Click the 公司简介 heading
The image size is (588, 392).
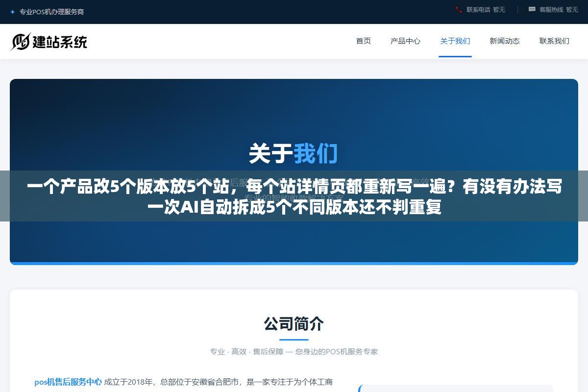[294, 323]
